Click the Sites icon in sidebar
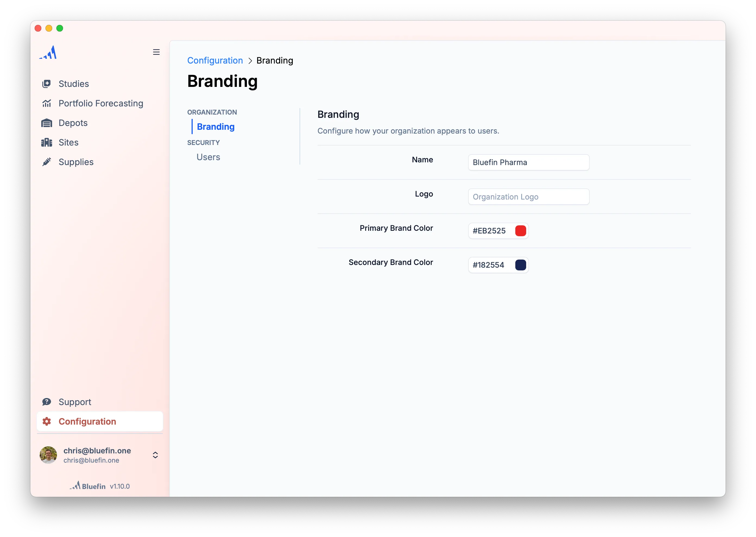The width and height of the screenshot is (756, 537). [x=46, y=142]
